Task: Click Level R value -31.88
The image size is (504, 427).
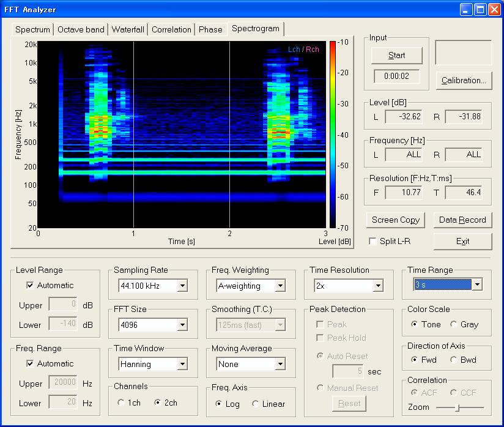Action: point(464,116)
